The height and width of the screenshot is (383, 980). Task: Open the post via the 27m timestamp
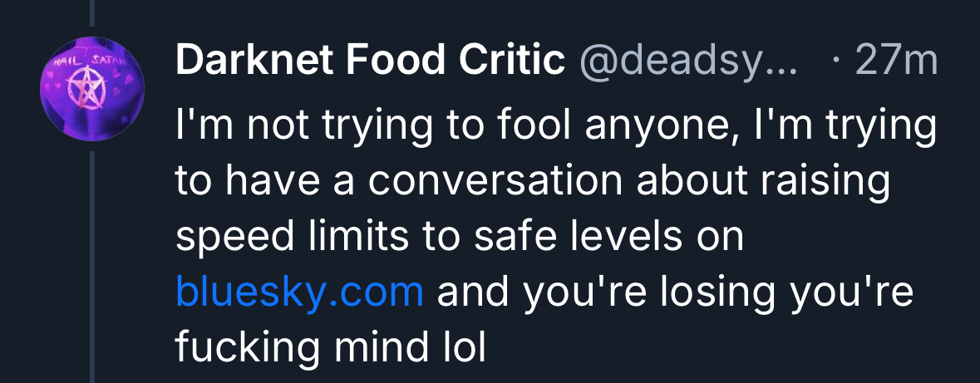pyautogui.click(x=896, y=61)
